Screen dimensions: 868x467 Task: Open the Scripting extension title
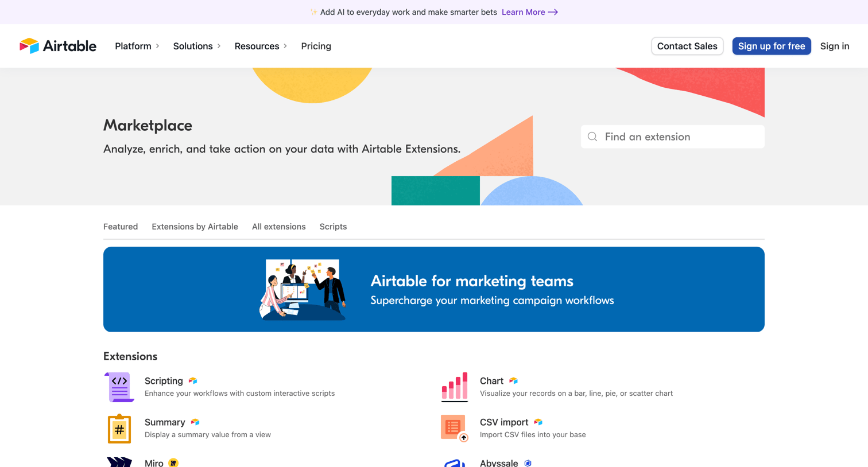click(164, 381)
